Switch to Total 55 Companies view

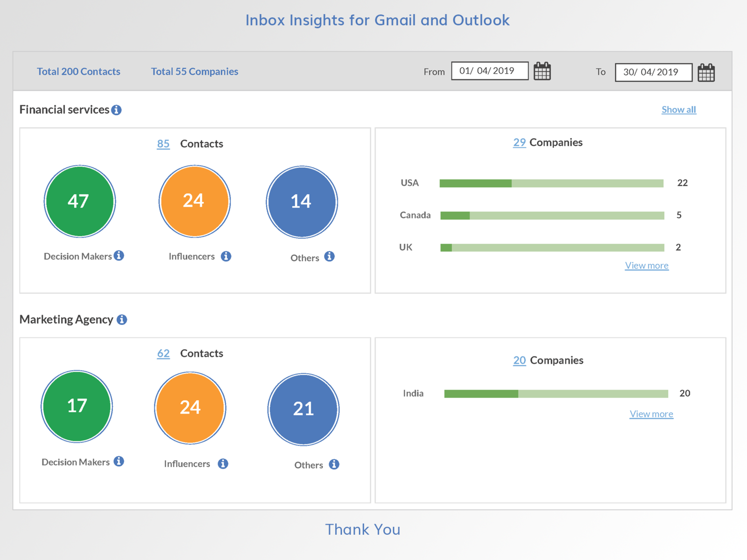pyautogui.click(x=194, y=71)
